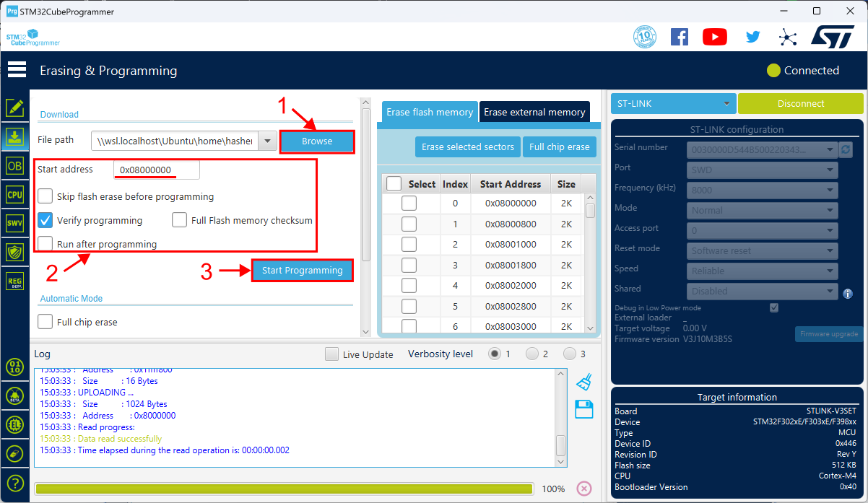Screen dimensions: 868x503
Task: Switch to Erase external memory tab
Action: [x=534, y=112]
